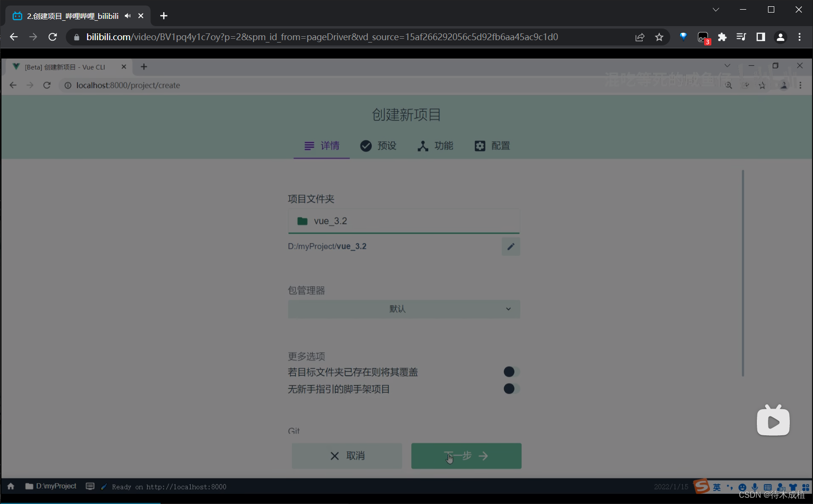Switch input language 英 indicator
813x504 pixels.
(717, 487)
